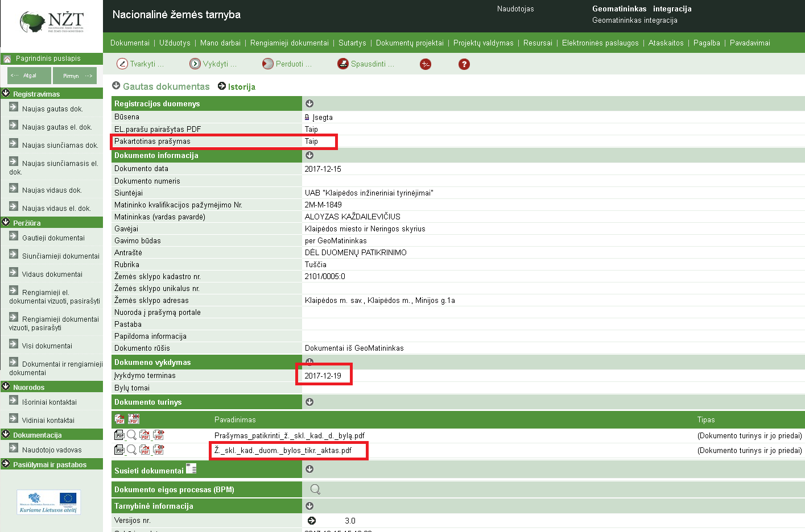
Task: Open Gautieji dokumentai in sidebar
Action: [x=53, y=238]
